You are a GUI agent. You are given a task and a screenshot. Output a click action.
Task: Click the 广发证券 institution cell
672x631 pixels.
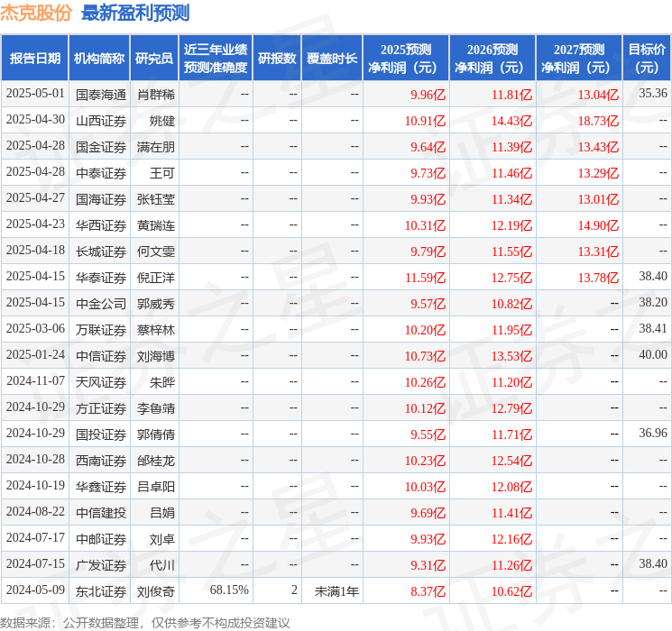point(101,565)
